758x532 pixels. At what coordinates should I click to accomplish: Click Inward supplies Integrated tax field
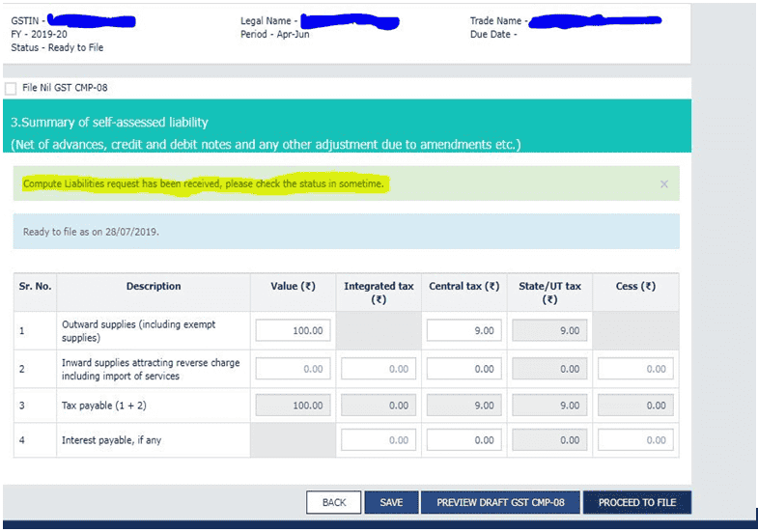coord(379,369)
